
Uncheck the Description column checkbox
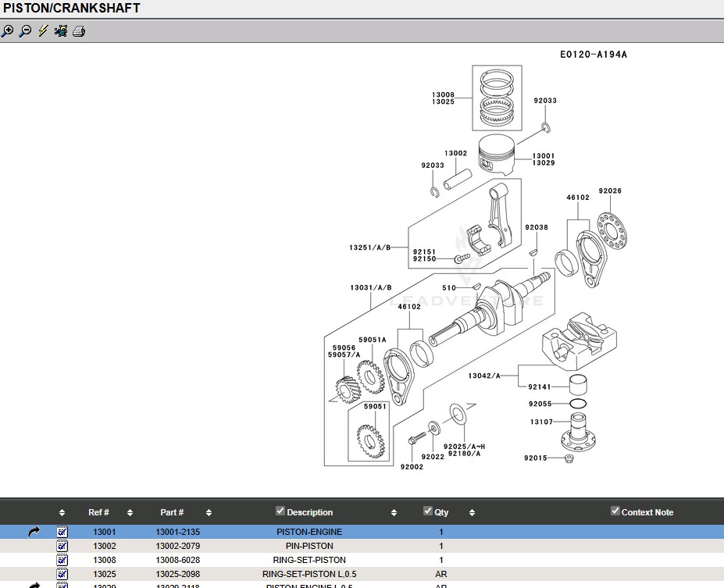coord(280,511)
